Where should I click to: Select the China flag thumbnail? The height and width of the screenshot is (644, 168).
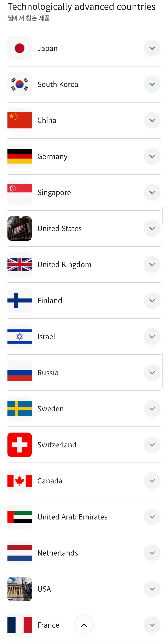coord(19,120)
